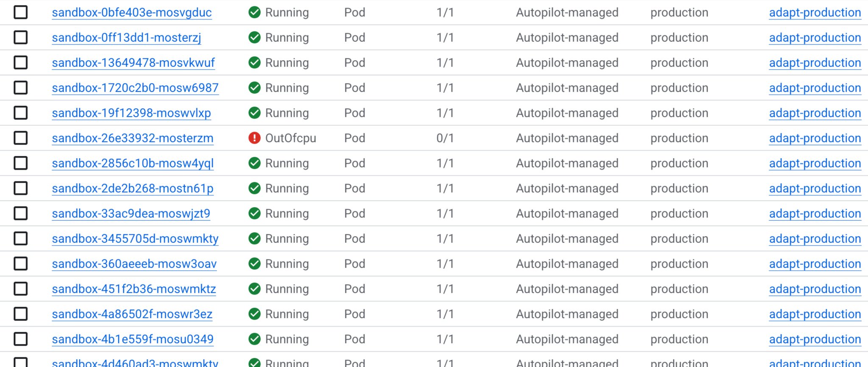Open pod sandbox-4a86502f-moswr3ez
This screenshot has width=868, height=367.
(132, 314)
